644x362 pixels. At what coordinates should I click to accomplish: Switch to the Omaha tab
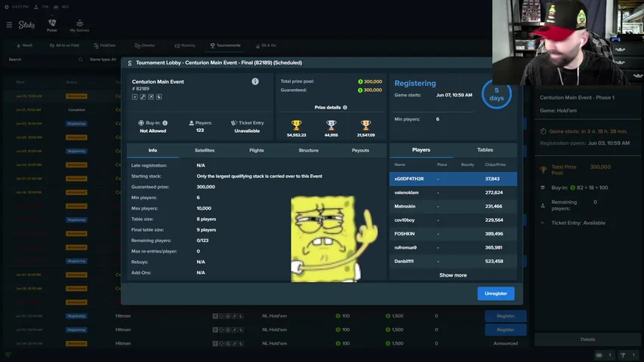(144, 45)
